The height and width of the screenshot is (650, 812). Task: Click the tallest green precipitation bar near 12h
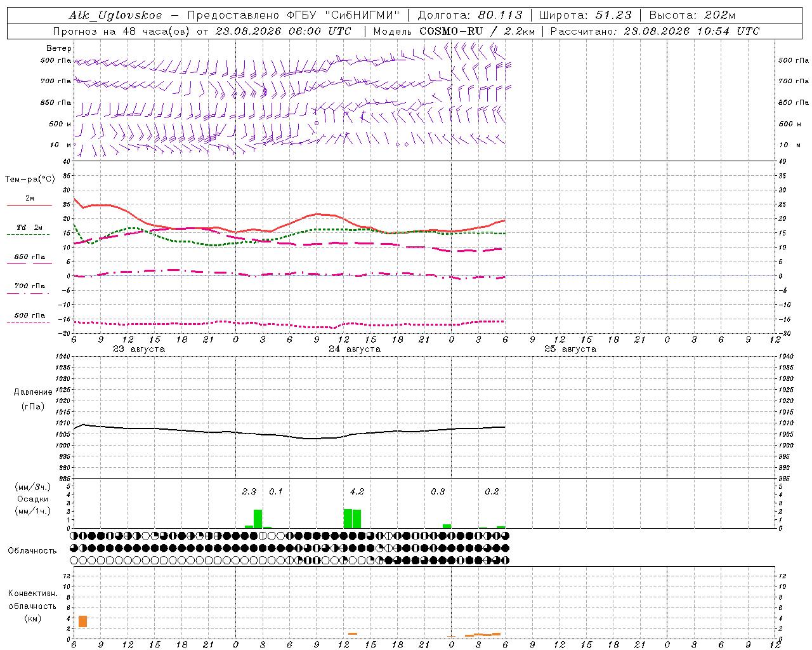[x=348, y=518]
